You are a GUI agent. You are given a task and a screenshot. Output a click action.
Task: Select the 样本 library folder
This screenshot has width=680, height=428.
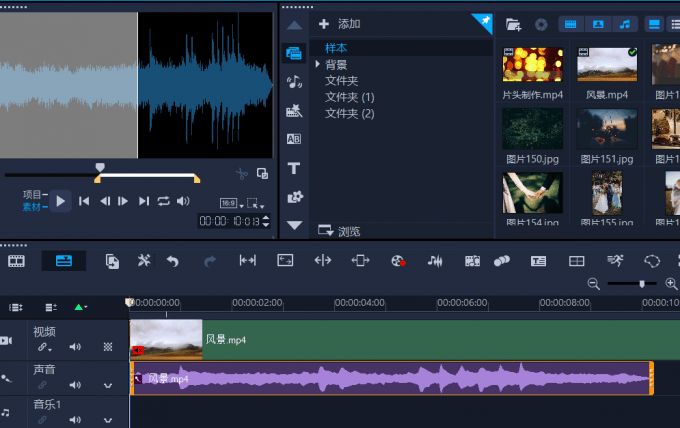coord(336,48)
